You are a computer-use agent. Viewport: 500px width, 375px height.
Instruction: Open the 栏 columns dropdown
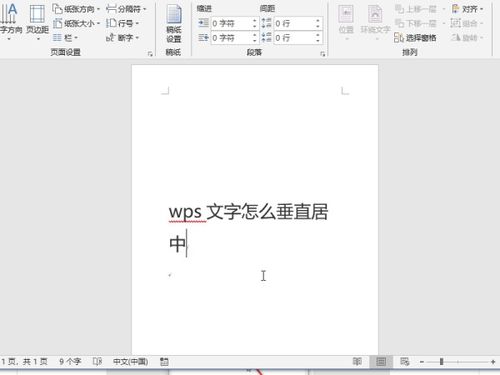pyautogui.click(x=65, y=38)
